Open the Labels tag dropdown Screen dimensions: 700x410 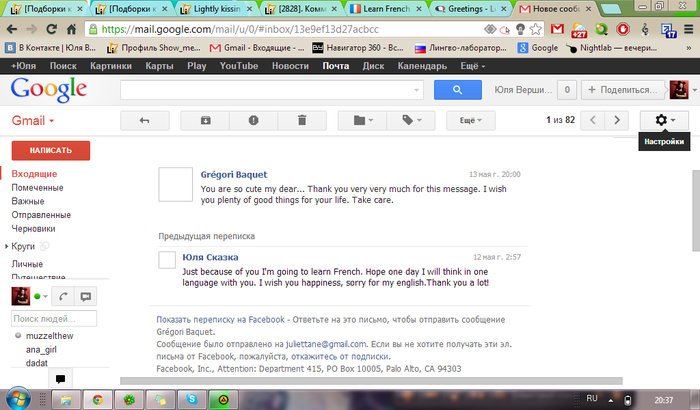(411, 120)
